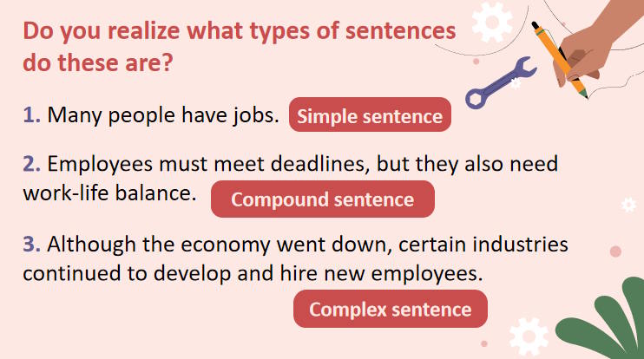Viewport: 644px width, 359px height.
Task: Select the Complex sentence label
Action: (x=390, y=310)
